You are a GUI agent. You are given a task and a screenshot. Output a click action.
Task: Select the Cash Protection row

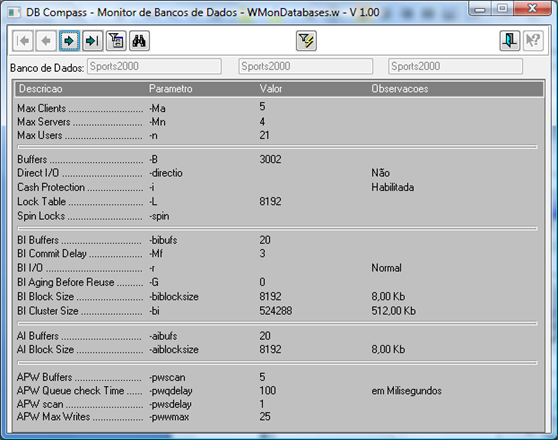tap(278, 188)
